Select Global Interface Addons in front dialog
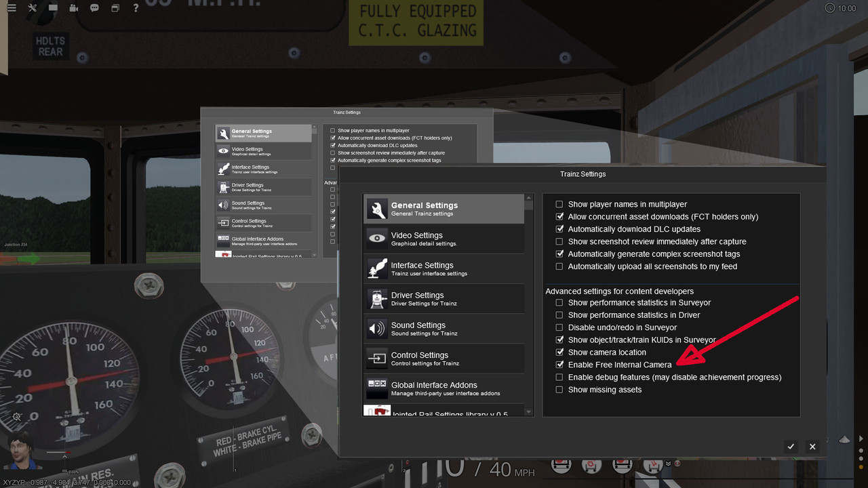This screenshot has width=868, height=488. tap(444, 388)
